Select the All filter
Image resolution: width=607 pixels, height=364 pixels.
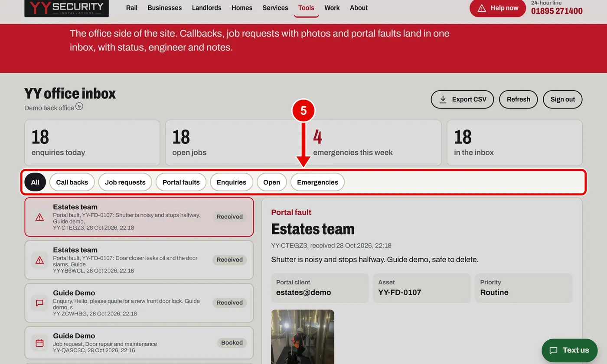point(35,182)
